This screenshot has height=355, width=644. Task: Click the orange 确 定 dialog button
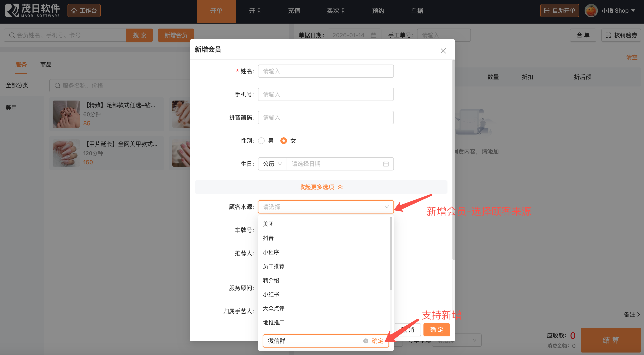click(437, 330)
